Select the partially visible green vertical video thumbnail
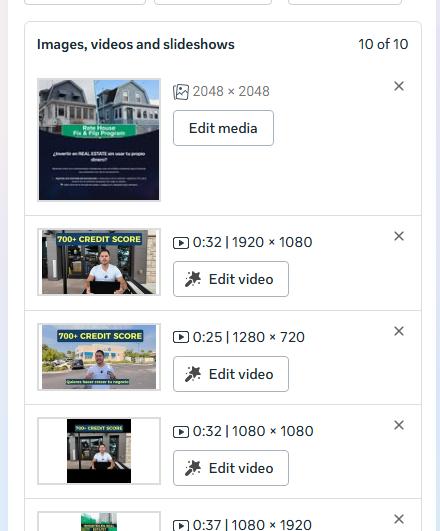440x531 pixels. click(99, 522)
